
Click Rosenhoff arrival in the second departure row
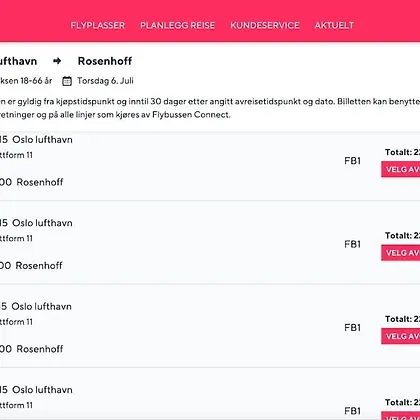click(39, 266)
